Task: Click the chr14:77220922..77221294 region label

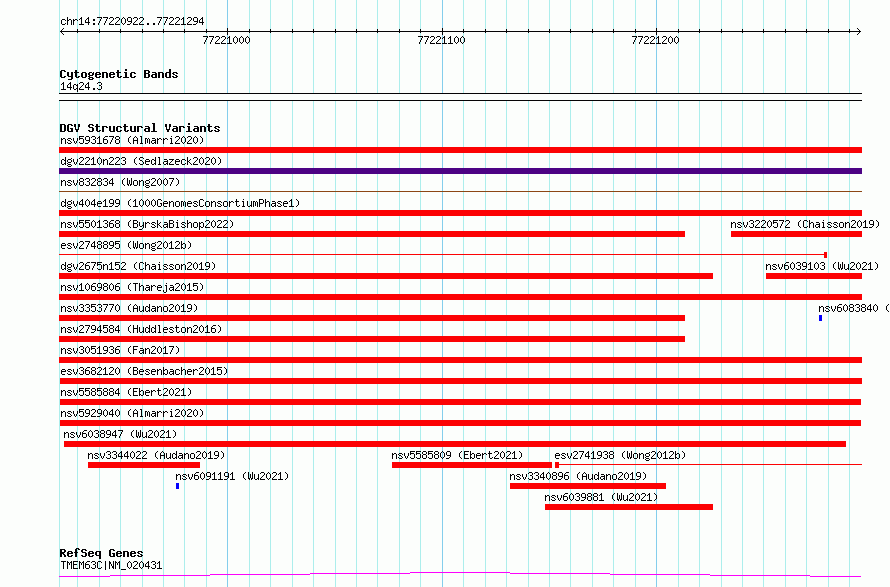Action: pyautogui.click(x=132, y=21)
